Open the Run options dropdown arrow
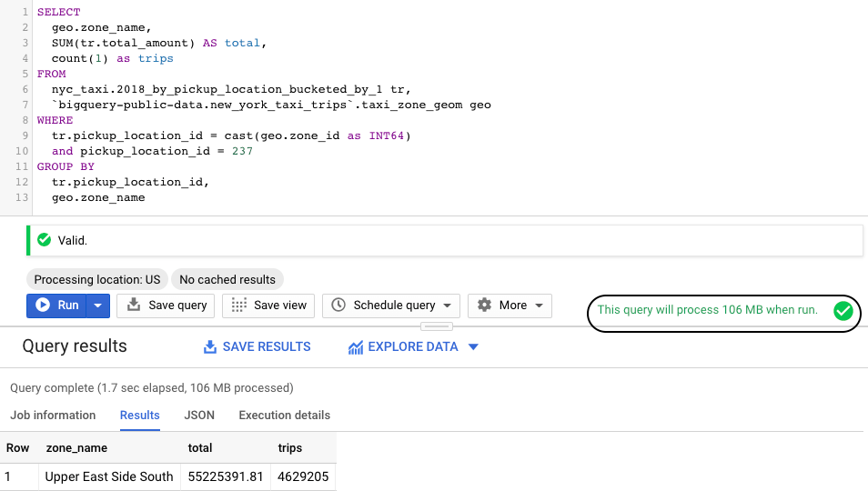The width and height of the screenshot is (868, 491). (x=98, y=306)
